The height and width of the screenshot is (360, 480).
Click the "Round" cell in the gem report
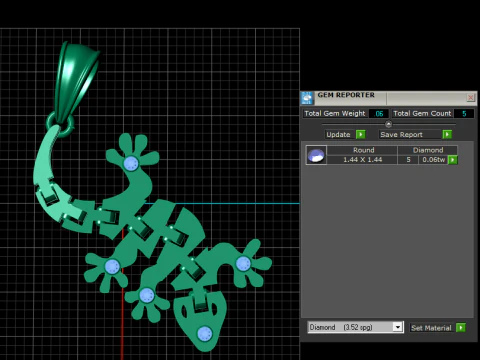(363, 150)
